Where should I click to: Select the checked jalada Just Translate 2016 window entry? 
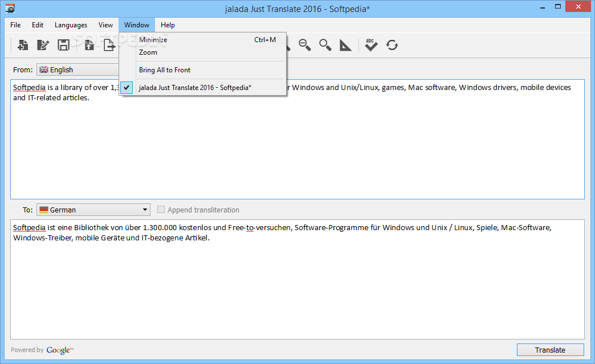click(203, 88)
